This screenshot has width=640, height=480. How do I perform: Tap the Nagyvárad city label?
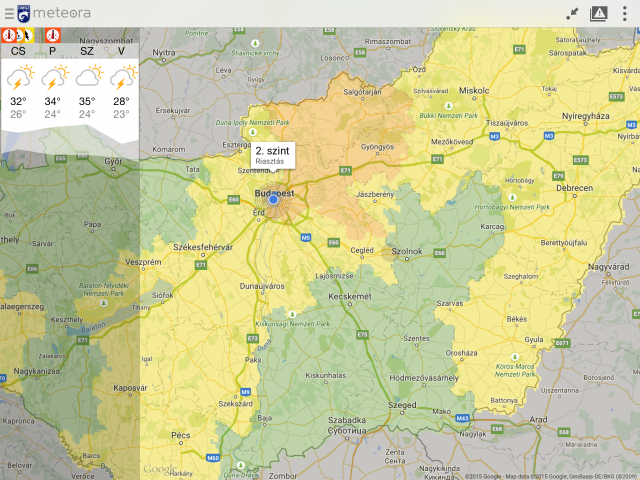click(x=608, y=267)
